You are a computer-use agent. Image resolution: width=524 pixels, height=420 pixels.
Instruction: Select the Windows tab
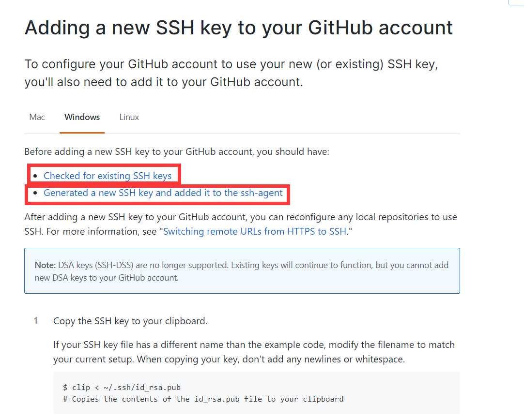click(82, 117)
